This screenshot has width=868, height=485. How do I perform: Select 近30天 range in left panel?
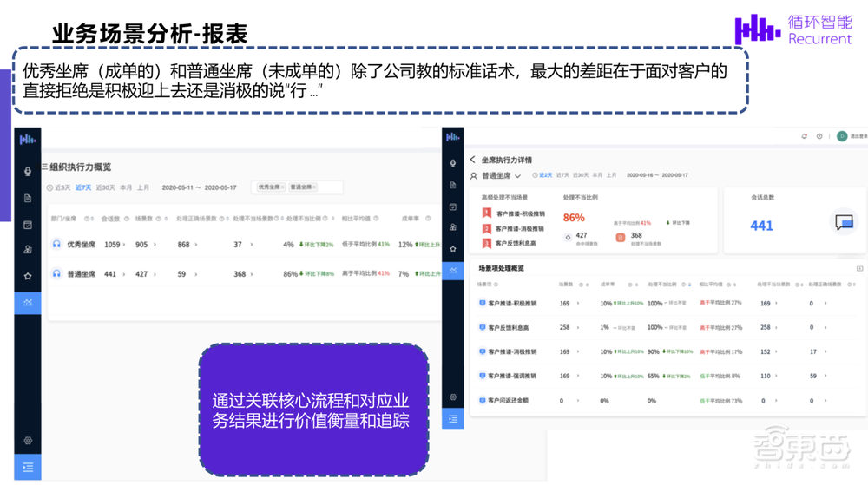(106, 187)
